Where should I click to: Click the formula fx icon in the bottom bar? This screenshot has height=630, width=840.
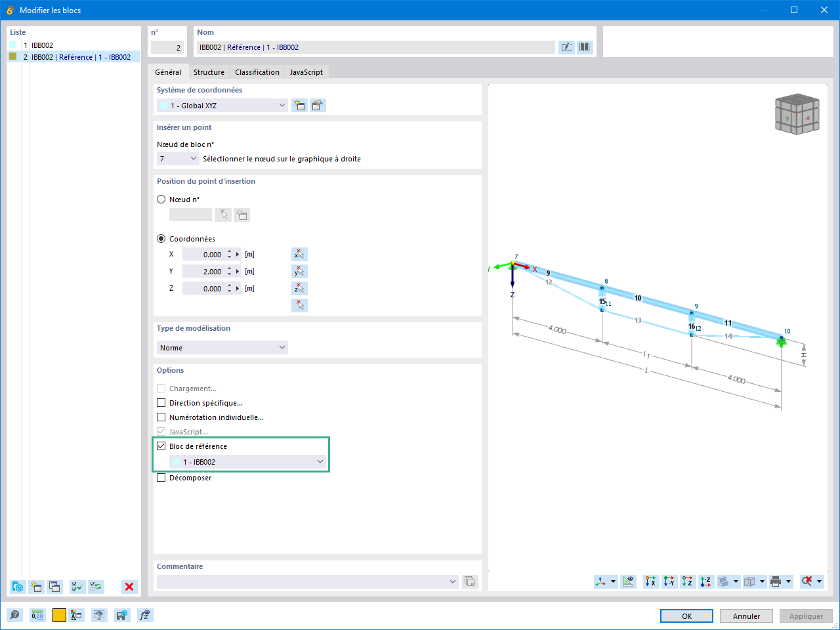click(145, 616)
